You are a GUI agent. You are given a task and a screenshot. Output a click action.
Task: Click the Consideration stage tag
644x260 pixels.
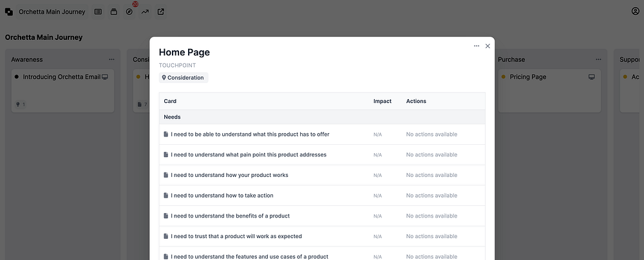pyautogui.click(x=184, y=78)
